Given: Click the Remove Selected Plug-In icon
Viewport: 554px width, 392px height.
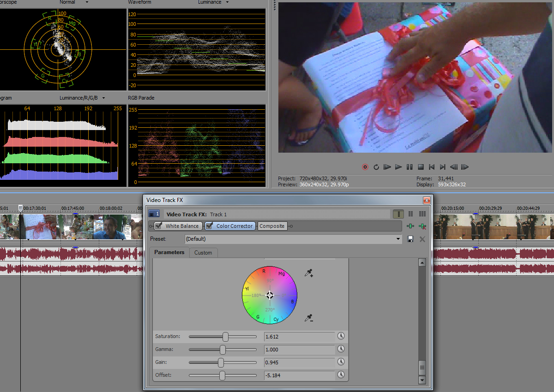Looking at the screenshot, I should coord(422,226).
